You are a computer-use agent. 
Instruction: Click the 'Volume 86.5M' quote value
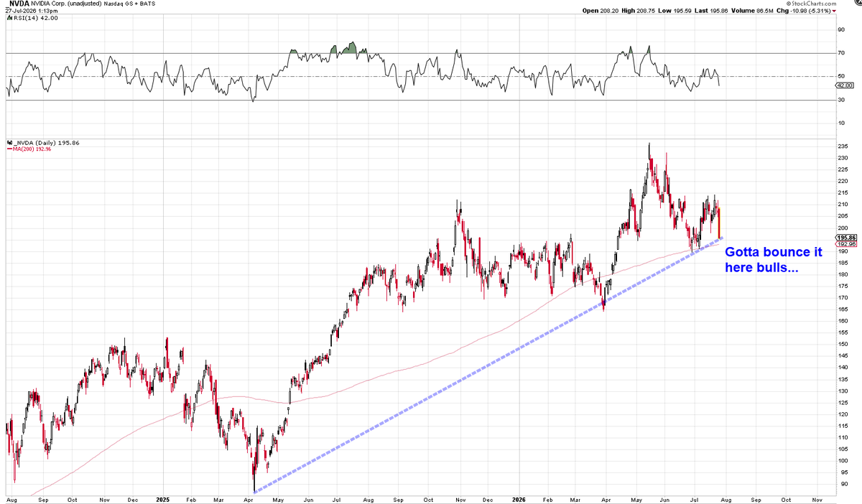click(x=751, y=11)
